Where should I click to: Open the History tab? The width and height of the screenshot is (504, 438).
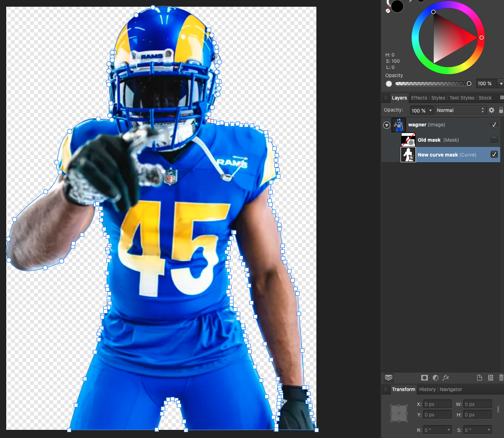(x=427, y=389)
